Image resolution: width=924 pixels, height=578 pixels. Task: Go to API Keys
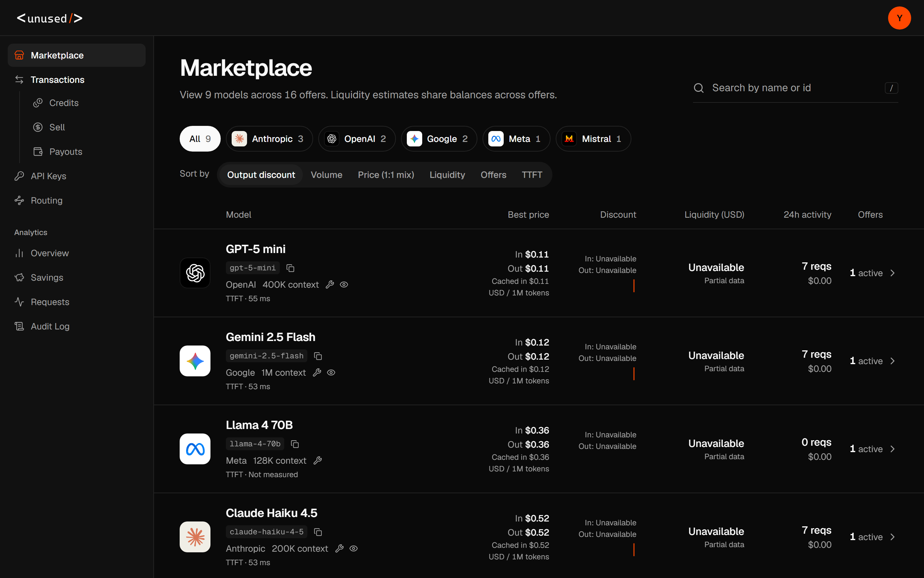pos(76,176)
